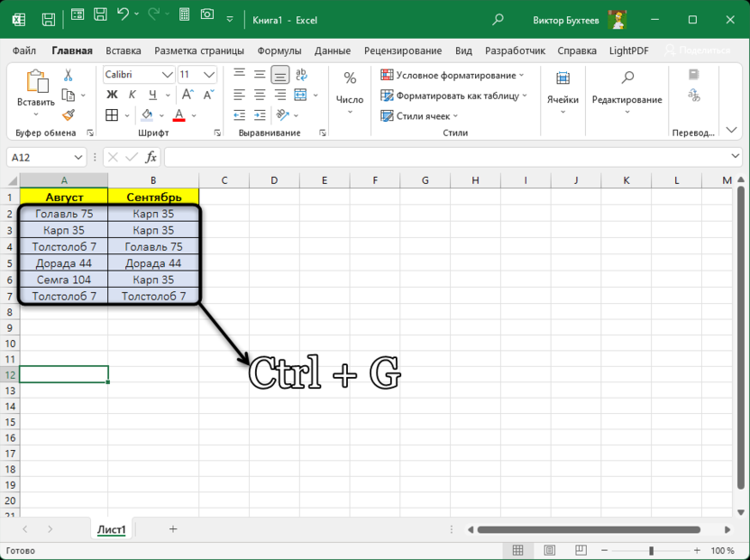750x560 pixels.
Task: Open the search magnifier in title bar
Action: pos(498,20)
